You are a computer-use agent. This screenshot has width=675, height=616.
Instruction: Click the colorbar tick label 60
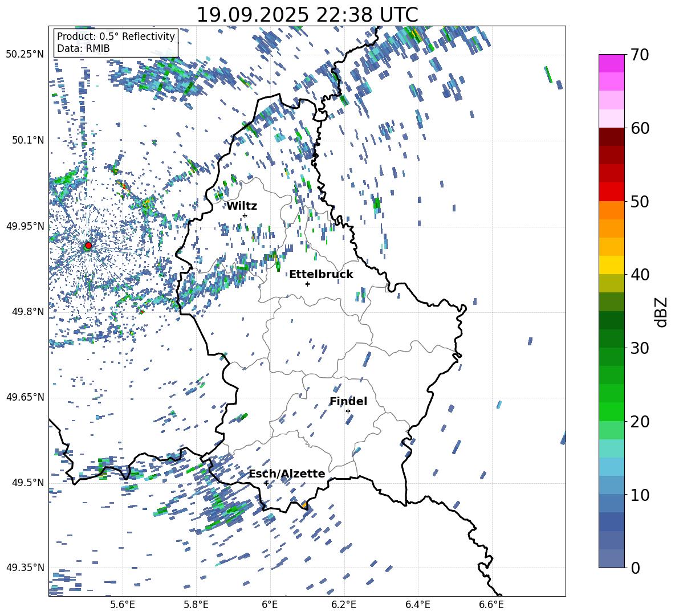pyautogui.click(x=640, y=128)
